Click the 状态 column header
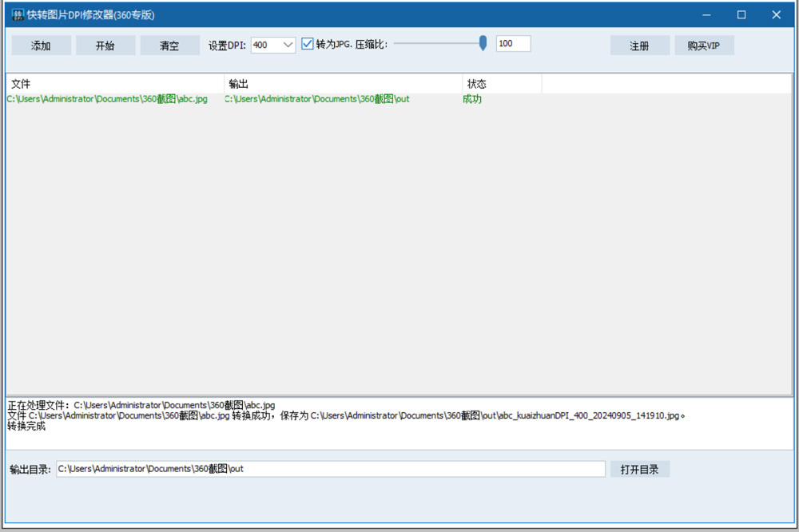The width and height of the screenshot is (799, 532). [502, 84]
